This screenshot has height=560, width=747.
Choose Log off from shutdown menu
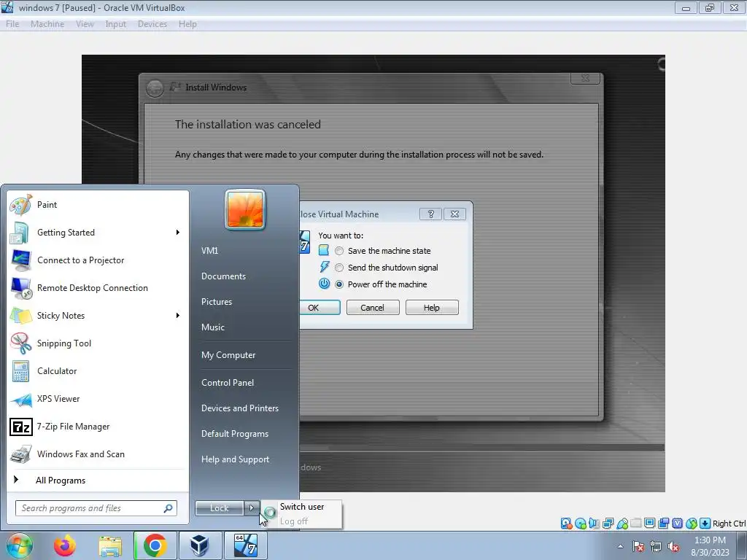pos(294,521)
